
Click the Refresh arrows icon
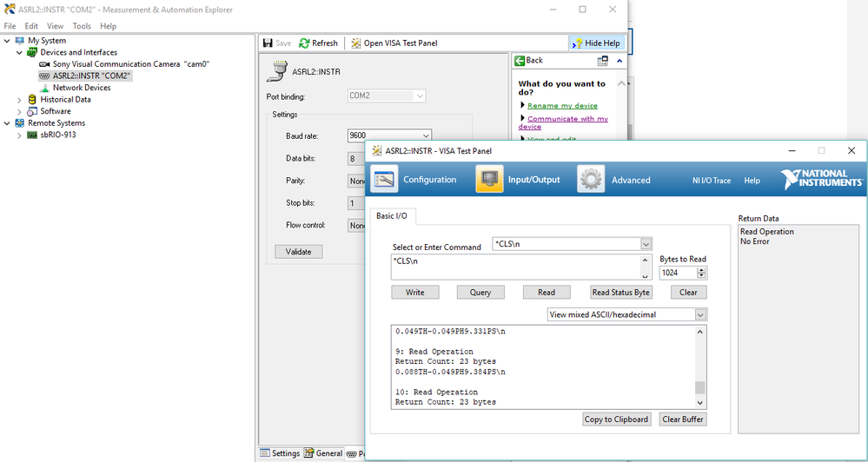tap(304, 43)
